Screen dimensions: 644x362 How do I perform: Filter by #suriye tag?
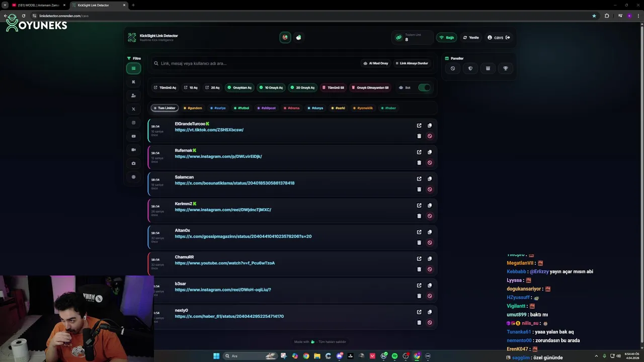tap(218, 108)
